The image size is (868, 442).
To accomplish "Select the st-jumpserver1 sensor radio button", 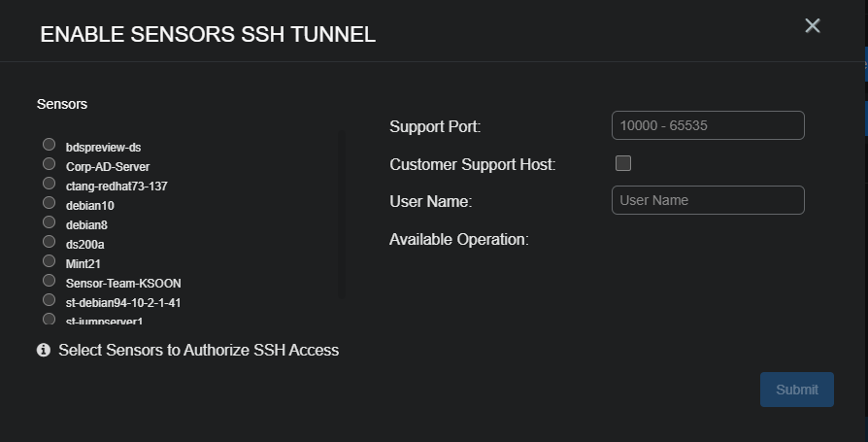I will click(x=49, y=319).
